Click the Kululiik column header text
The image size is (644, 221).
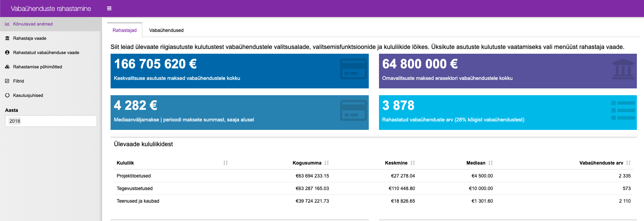pyautogui.click(x=125, y=163)
